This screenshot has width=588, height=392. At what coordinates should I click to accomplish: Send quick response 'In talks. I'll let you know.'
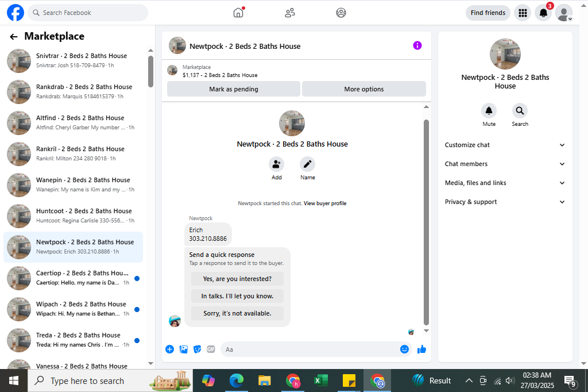pos(237,296)
